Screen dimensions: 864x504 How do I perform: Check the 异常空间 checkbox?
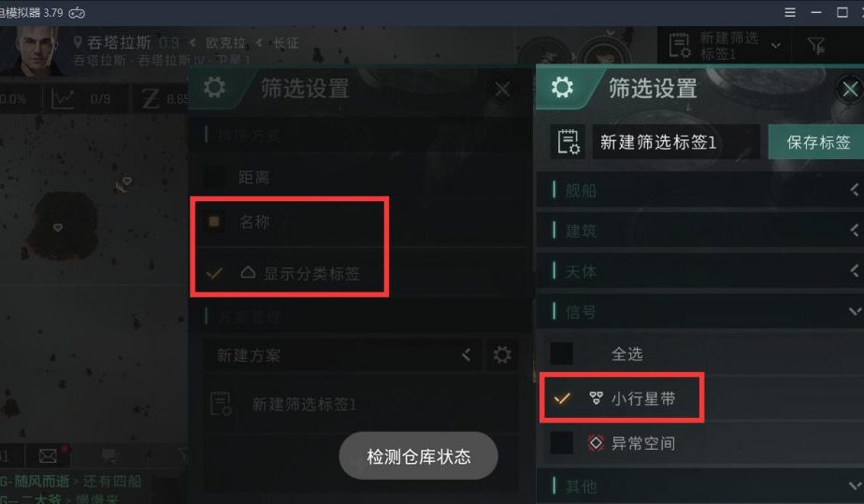(x=562, y=443)
